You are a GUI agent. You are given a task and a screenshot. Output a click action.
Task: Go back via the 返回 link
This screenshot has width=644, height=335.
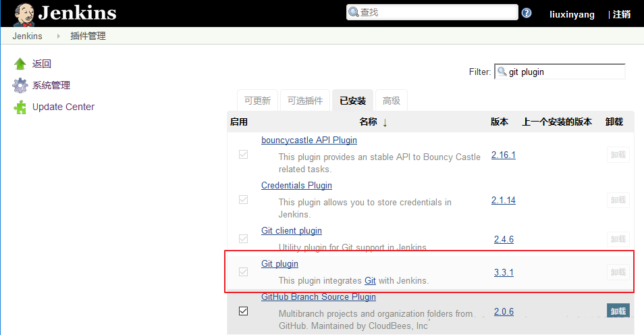[41, 63]
